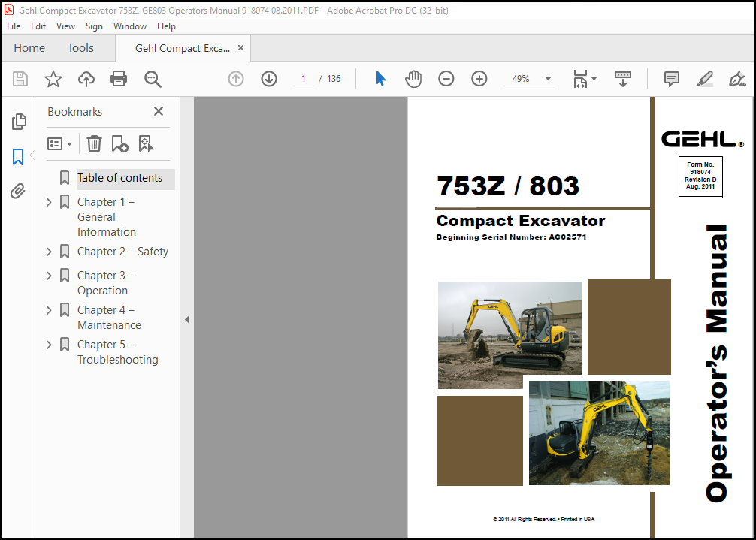Open Chapter 4 – Maintenance bookmark
The image size is (756, 540).
(x=109, y=318)
